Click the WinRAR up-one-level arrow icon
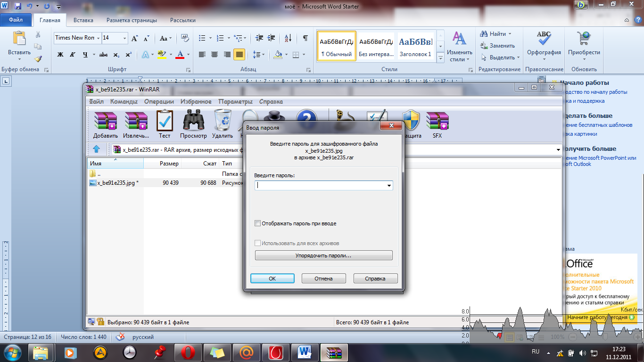 (x=97, y=149)
